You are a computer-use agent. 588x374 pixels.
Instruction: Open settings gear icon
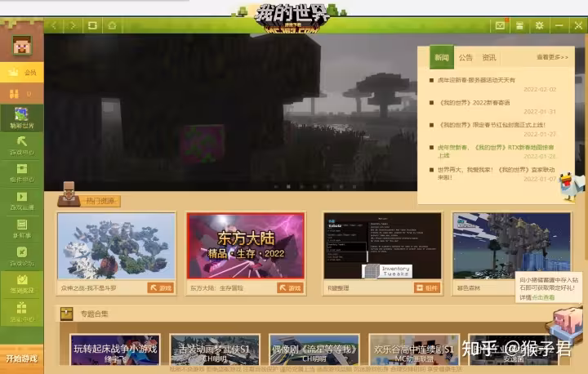point(539,25)
